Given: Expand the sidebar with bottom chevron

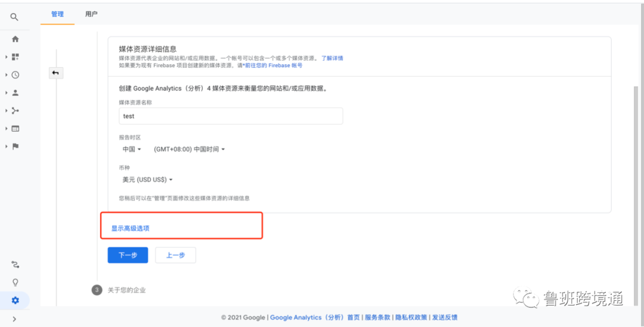Looking at the screenshot, I should [x=14, y=319].
